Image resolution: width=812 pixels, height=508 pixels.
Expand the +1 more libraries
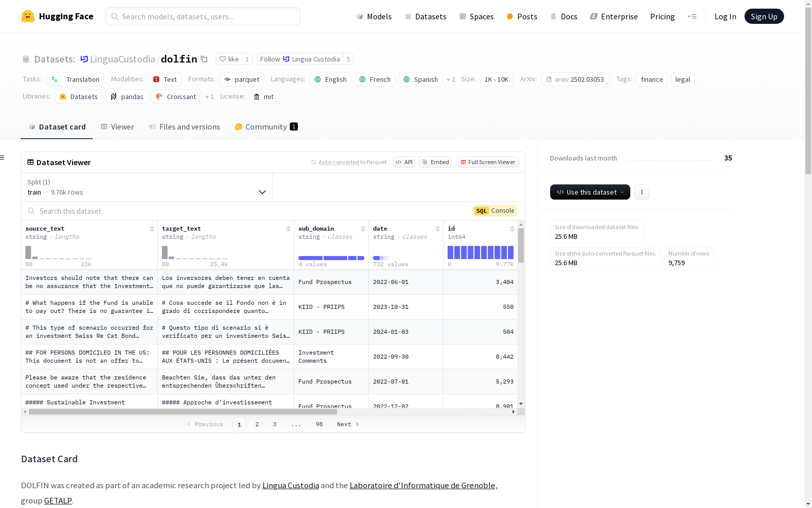click(x=210, y=97)
